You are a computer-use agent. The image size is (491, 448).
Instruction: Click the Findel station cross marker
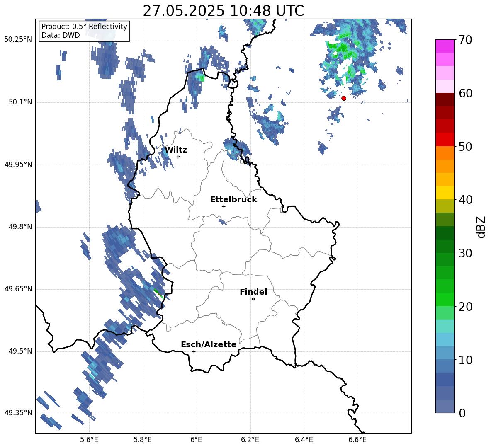click(x=253, y=299)
